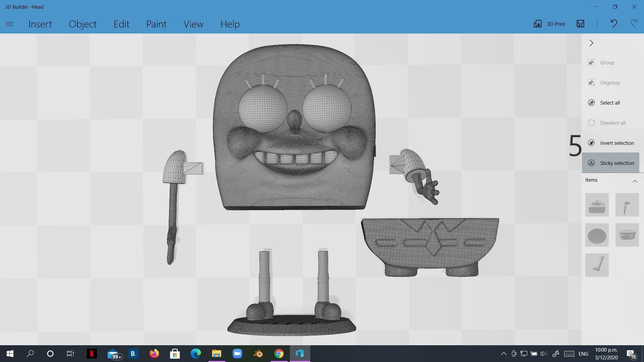Click Ungroup in the side panel
The image size is (644, 362).
pos(610,83)
